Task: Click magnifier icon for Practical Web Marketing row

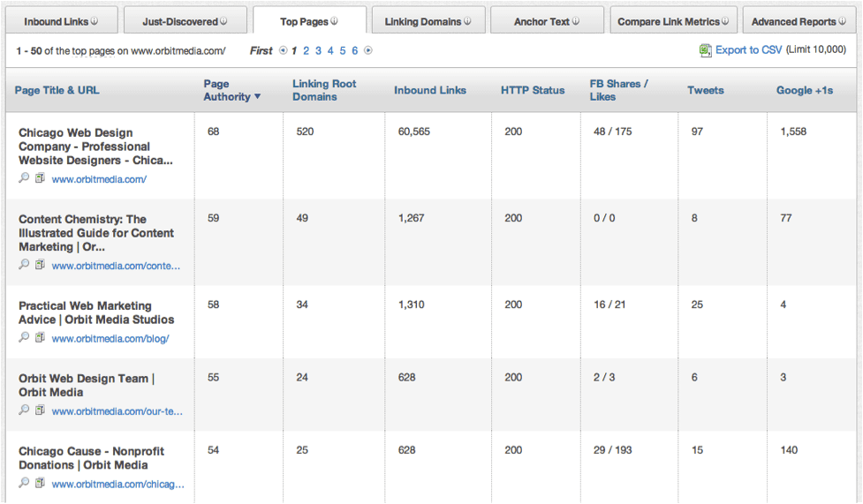Action: 24,337
